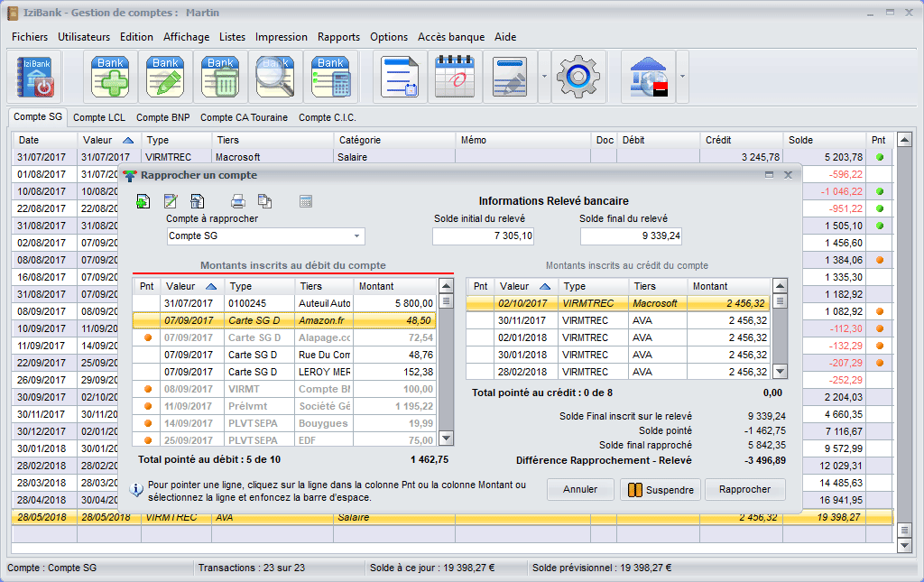The width and height of the screenshot is (924, 582).
Task: Click the Solde final du relevé field
Action: point(632,236)
